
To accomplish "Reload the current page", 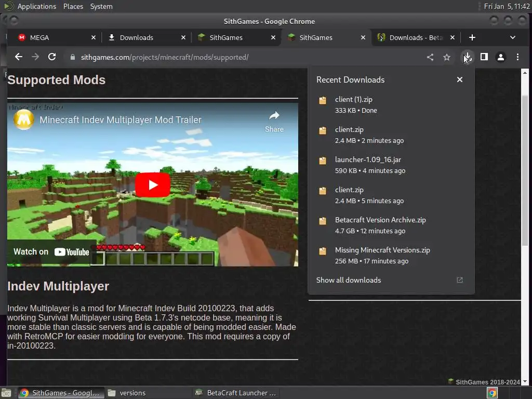I will 52,57.
